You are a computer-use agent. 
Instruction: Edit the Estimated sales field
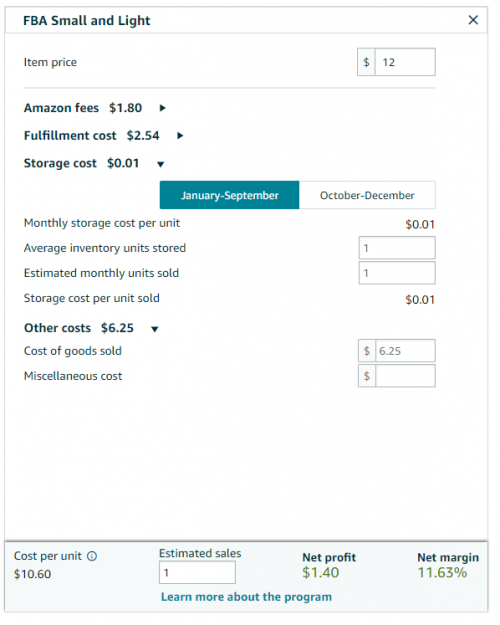pyautogui.click(x=197, y=573)
